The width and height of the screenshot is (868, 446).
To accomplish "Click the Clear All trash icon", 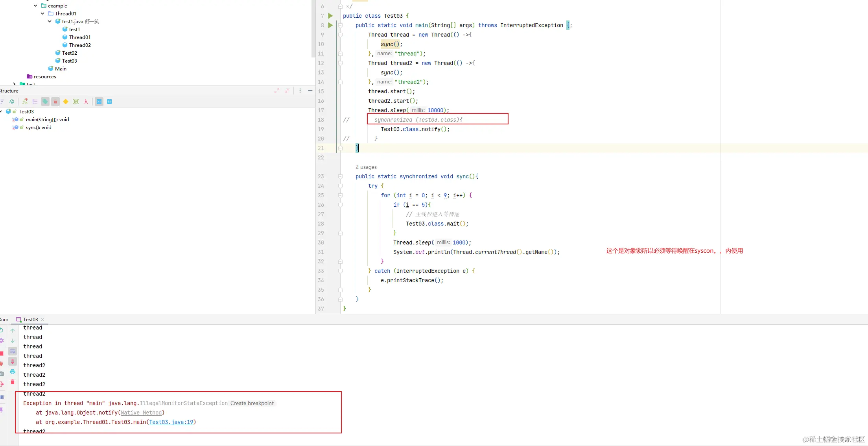I will (13, 382).
